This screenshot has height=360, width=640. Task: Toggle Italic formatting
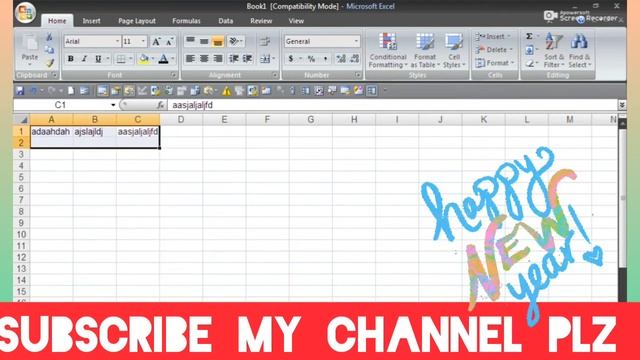pos(84,59)
